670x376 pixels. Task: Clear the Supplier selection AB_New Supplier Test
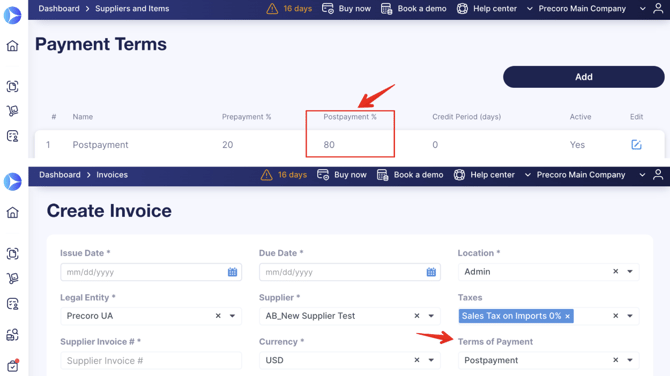point(417,316)
